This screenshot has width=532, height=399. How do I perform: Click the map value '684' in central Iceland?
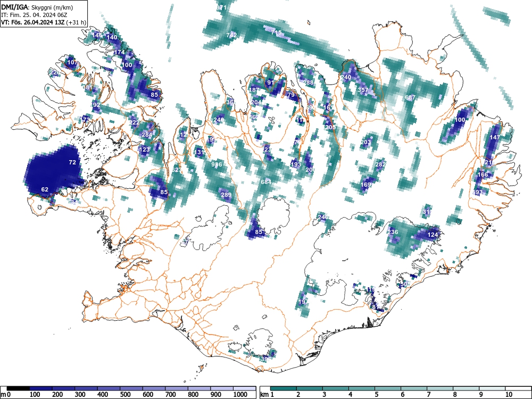coord(266,182)
